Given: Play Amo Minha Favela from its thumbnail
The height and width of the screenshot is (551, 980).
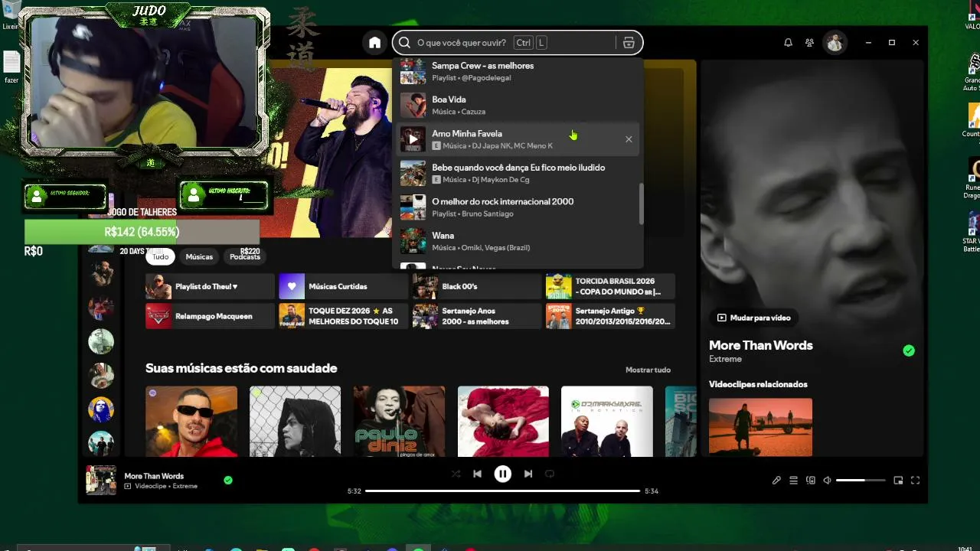Looking at the screenshot, I should tap(413, 139).
